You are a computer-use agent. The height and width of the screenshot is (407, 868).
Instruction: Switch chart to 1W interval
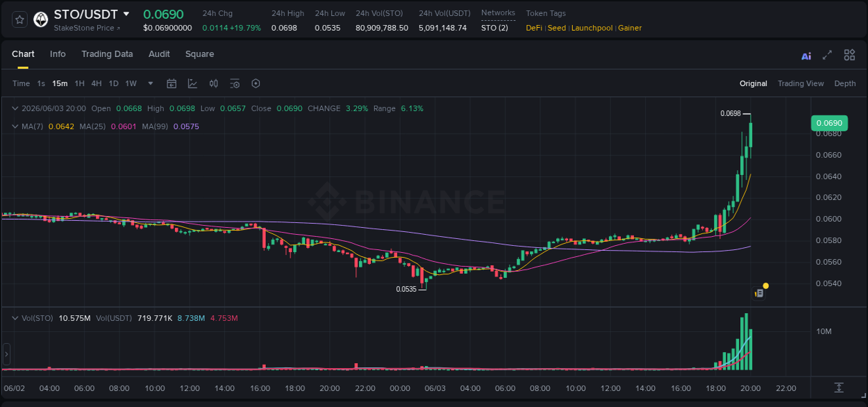pyautogui.click(x=131, y=83)
